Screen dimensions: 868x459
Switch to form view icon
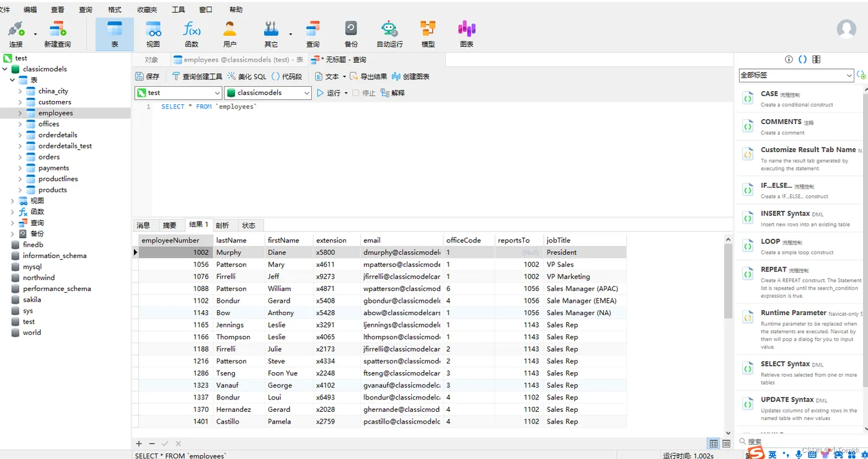[x=727, y=443]
